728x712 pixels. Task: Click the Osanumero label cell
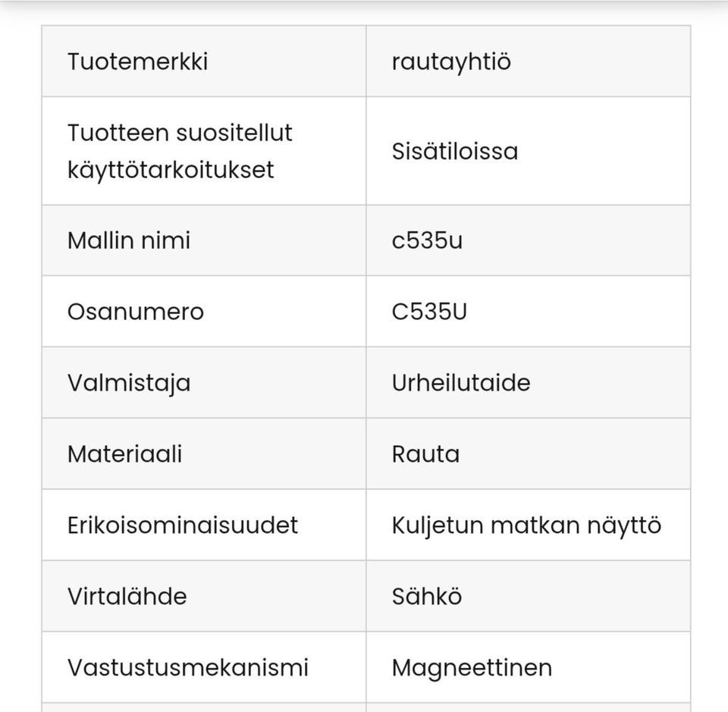pos(136,312)
